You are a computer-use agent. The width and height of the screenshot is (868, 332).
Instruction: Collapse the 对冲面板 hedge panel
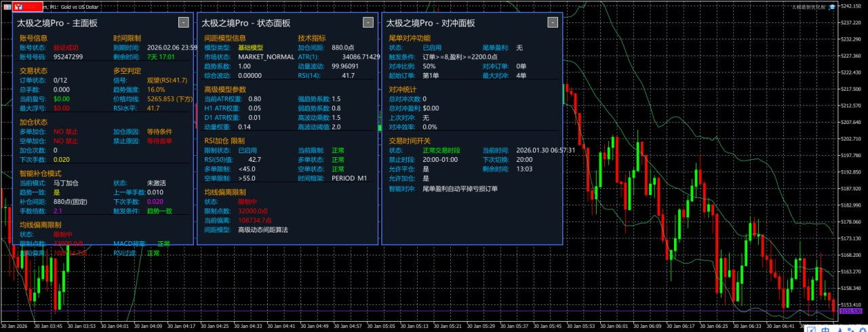pos(552,22)
